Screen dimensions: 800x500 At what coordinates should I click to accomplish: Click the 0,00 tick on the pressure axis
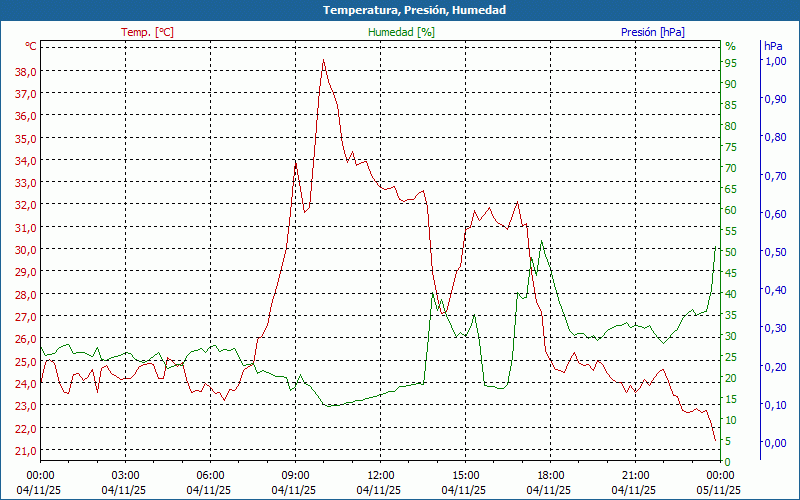[x=775, y=443]
